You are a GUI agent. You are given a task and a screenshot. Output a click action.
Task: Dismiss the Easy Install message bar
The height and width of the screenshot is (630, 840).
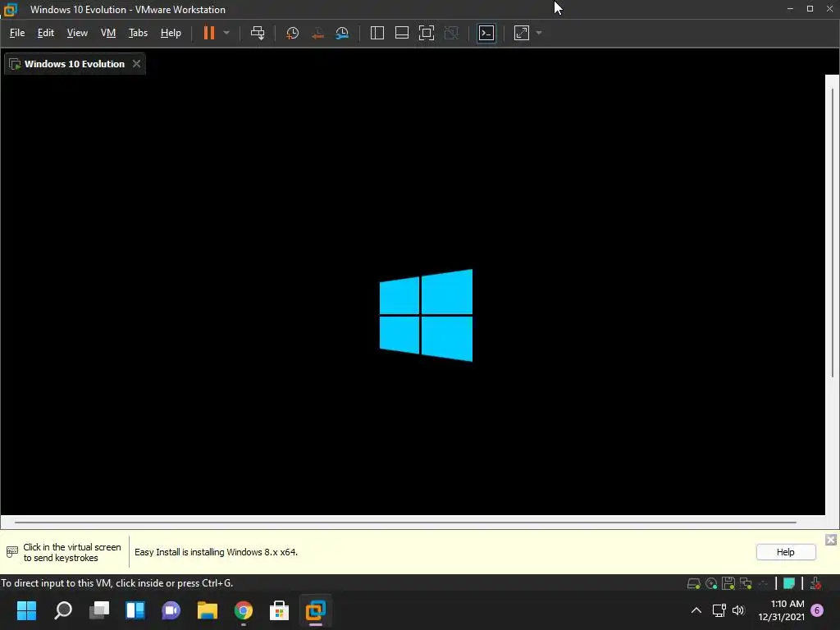(830, 540)
